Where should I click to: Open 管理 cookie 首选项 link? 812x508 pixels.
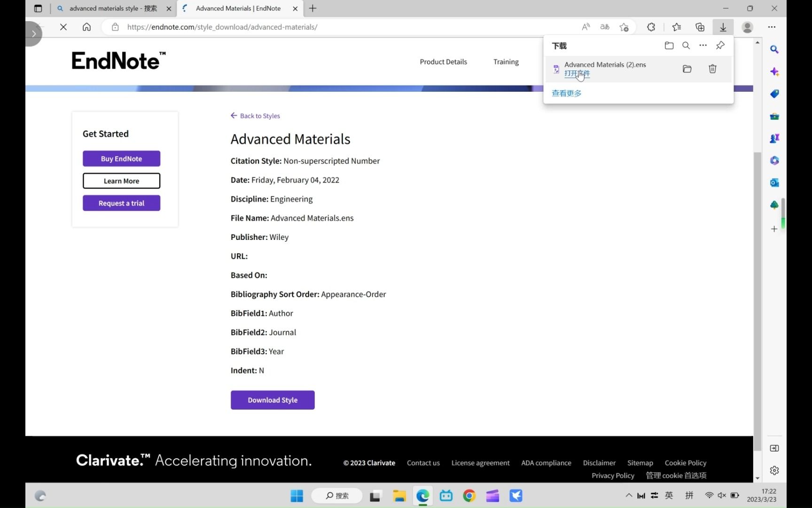(x=676, y=476)
